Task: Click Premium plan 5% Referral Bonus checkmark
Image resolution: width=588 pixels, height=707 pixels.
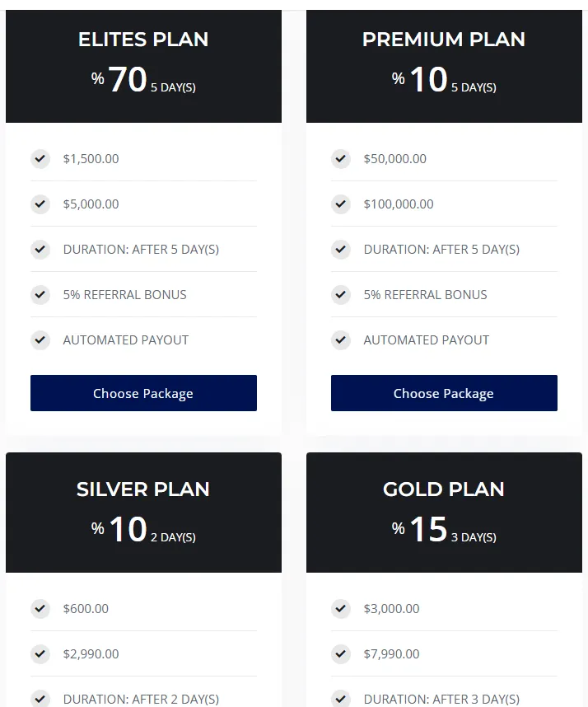Action: tap(341, 294)
